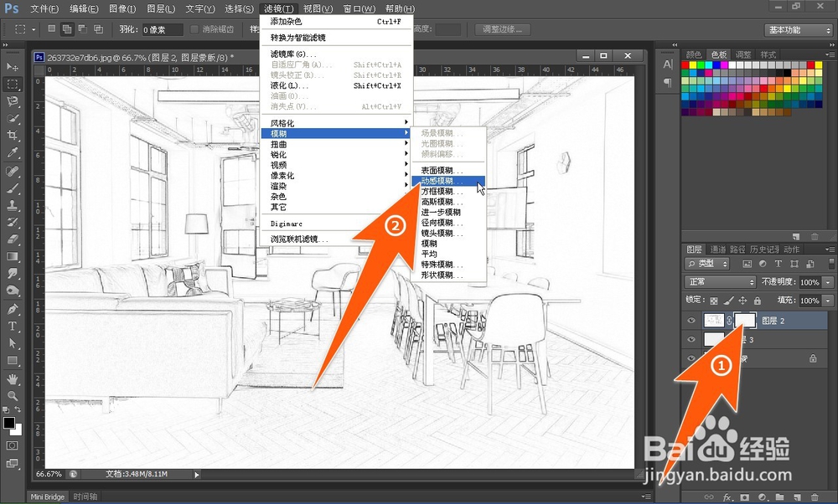Toggle lock image pixels brush icon
This screenshot has height=504, width=838.
click(x=728, y=301)
